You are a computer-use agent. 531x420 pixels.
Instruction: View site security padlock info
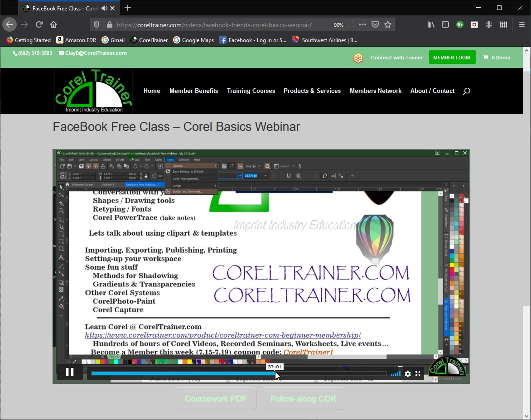click(x=109, y=25)
